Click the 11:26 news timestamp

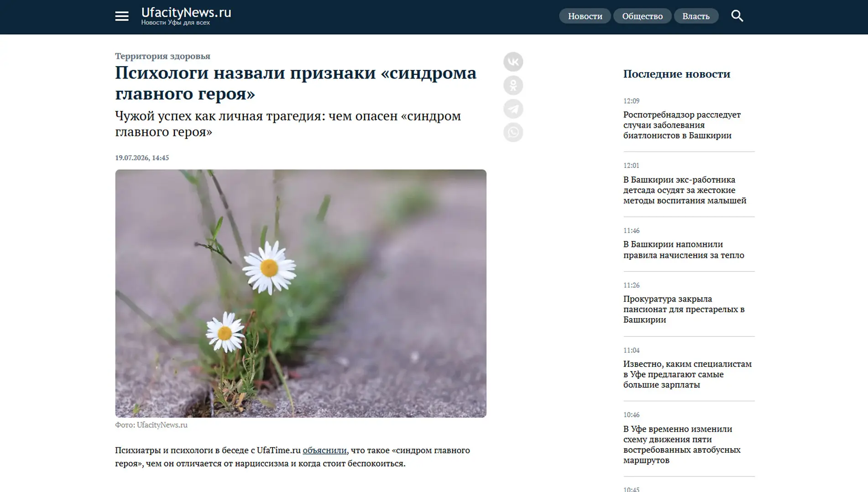click(x=631, y=285)
